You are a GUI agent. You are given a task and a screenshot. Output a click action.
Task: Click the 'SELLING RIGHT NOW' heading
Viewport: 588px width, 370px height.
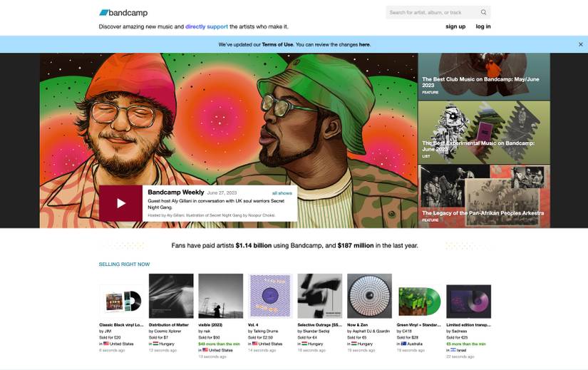[124, 264]
